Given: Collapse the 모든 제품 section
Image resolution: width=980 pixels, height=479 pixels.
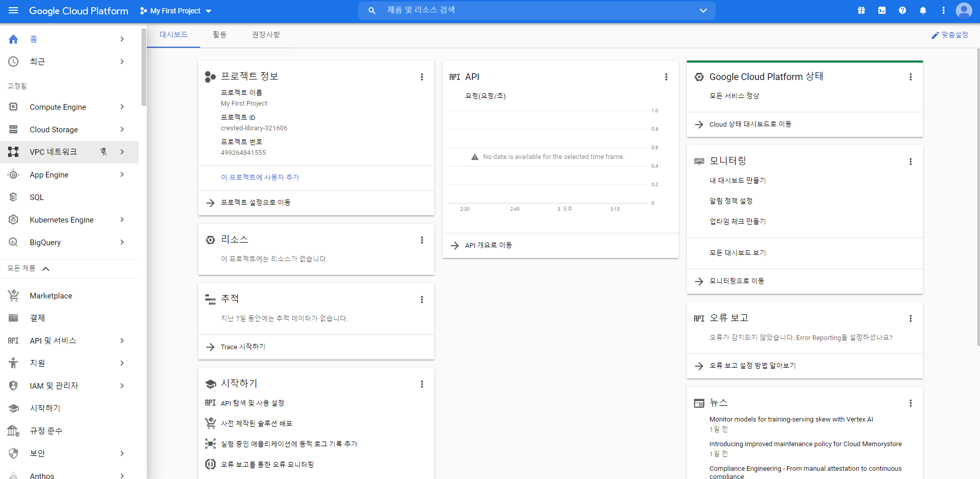Looking at the screenshot, I should coord(46,269).
